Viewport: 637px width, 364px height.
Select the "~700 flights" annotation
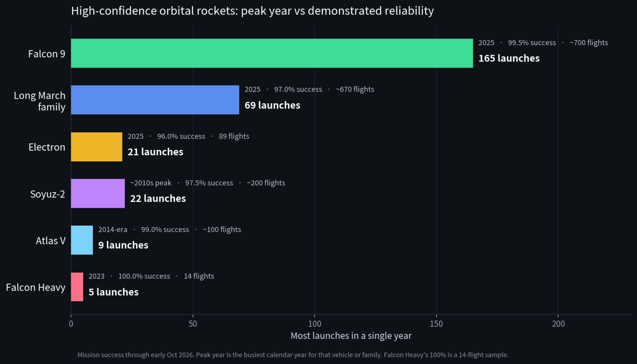589,43
